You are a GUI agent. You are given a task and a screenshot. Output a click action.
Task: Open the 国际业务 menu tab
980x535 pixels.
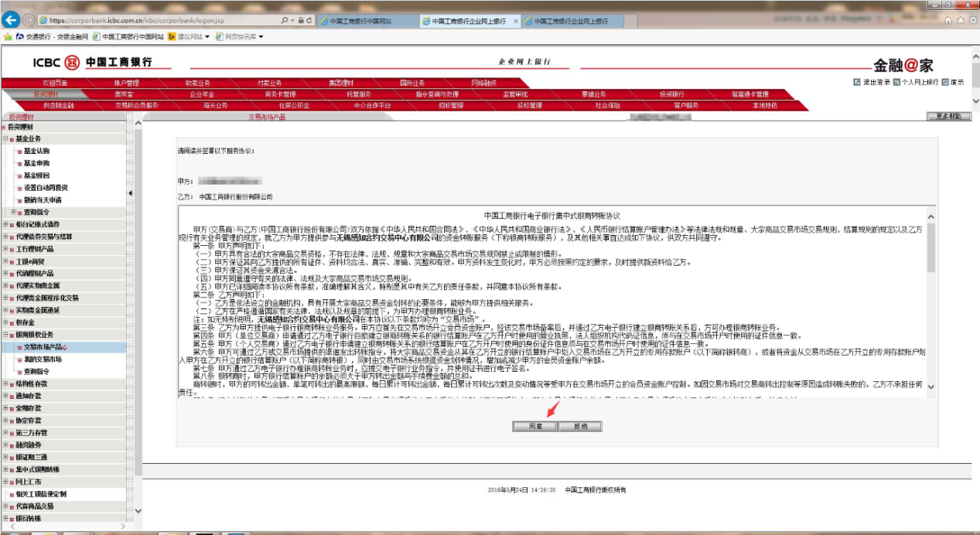point(412,83)
